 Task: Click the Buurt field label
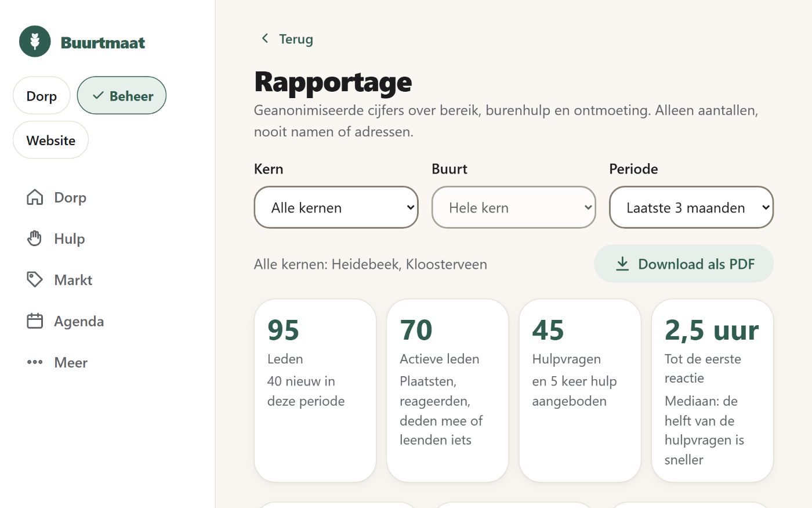(x=449, y=169)
